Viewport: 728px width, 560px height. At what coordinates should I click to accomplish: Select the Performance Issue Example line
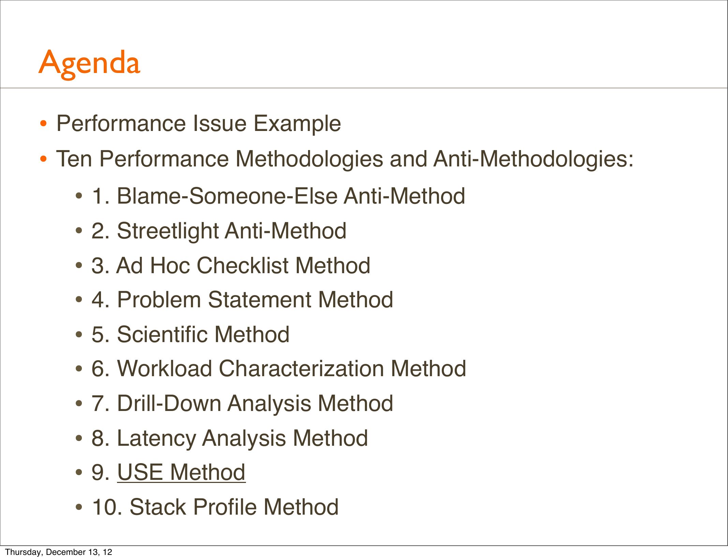pos(199,123)
